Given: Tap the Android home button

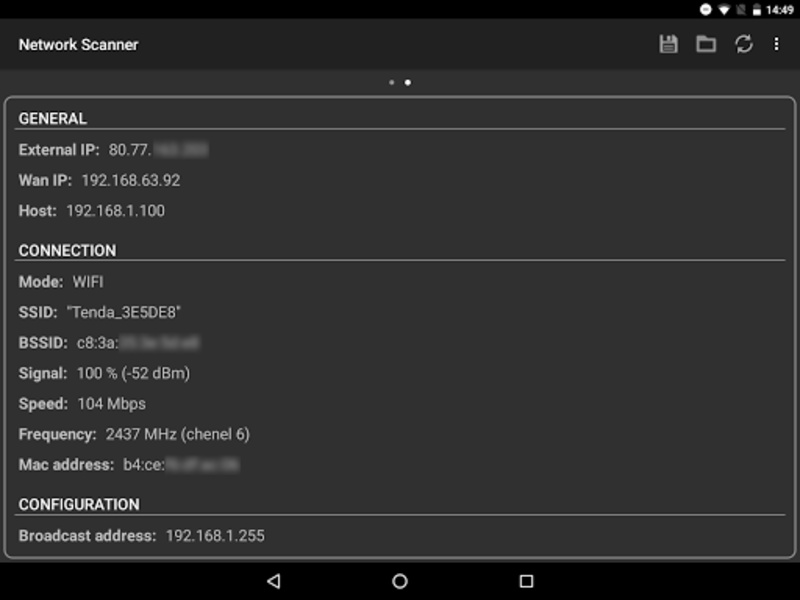Looking at the screenshot, I should [x=400, y=581].
